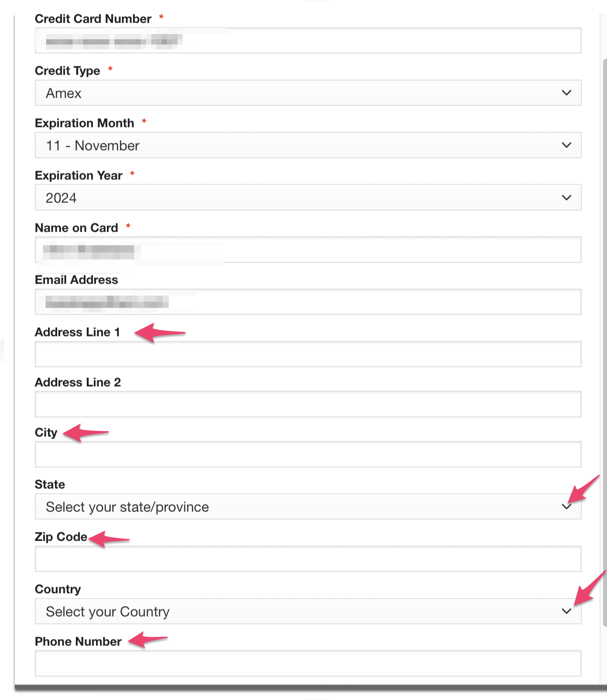Open the Select your state/province dropdown
Image resolution: width=607 pixels, height=700 pixels.
click(308, 507)
